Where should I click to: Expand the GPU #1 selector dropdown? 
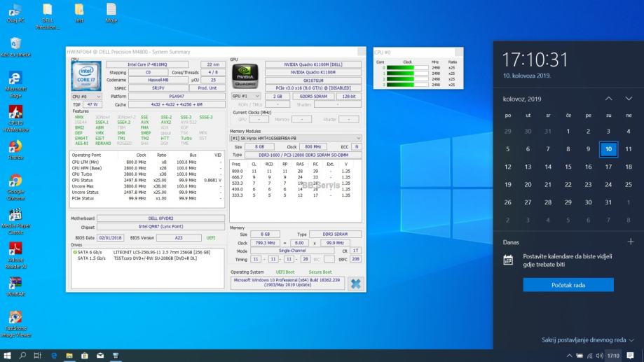click(x=246, y=96)
